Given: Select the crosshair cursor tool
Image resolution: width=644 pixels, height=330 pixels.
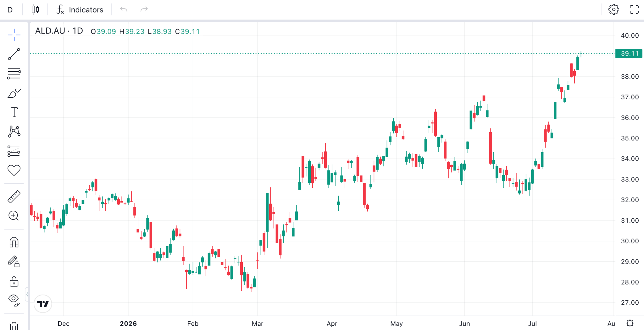Looking at the screenshot, I should (x=14, y=35).
